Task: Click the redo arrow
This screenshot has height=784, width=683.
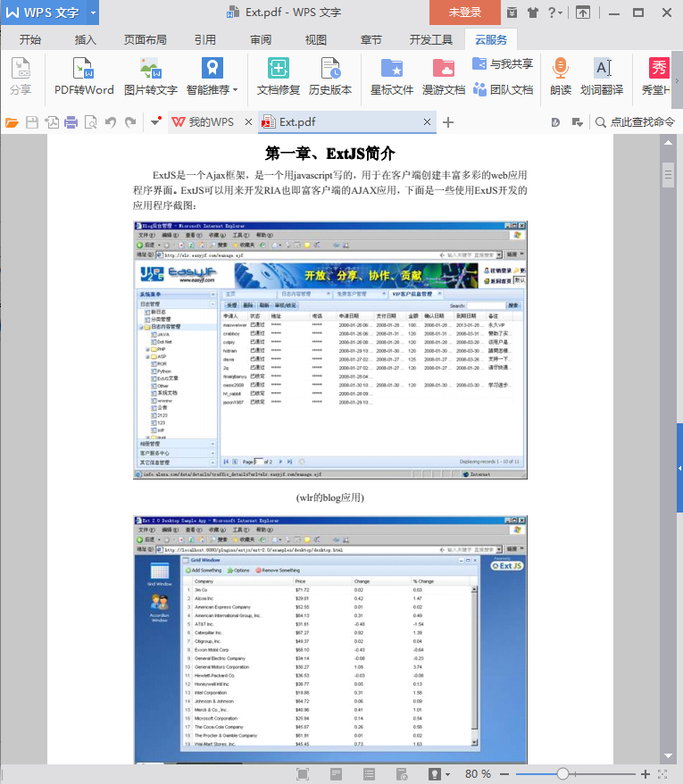Action: (x=130, y=122)
